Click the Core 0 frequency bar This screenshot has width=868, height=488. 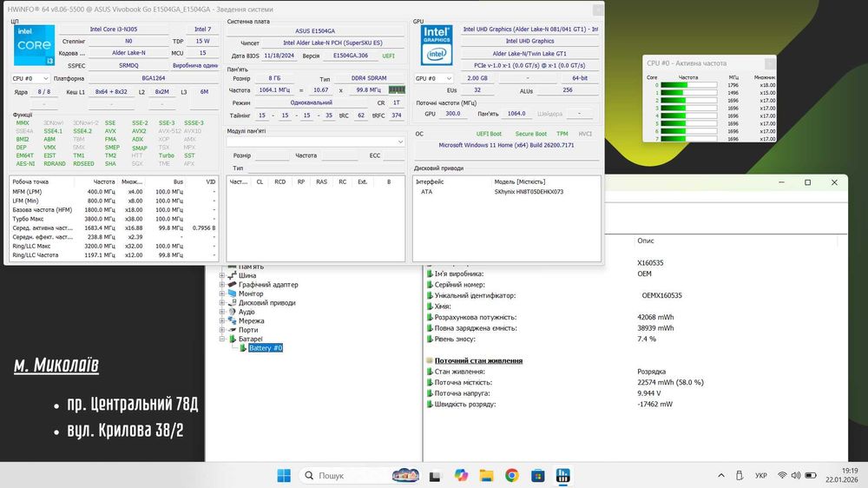point(688,85)
